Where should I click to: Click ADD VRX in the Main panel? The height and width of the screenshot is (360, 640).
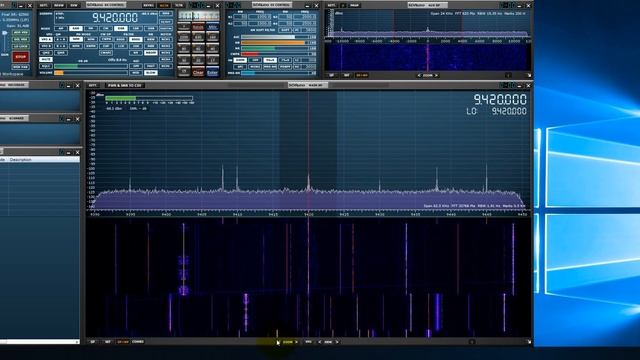click(20, 32)
